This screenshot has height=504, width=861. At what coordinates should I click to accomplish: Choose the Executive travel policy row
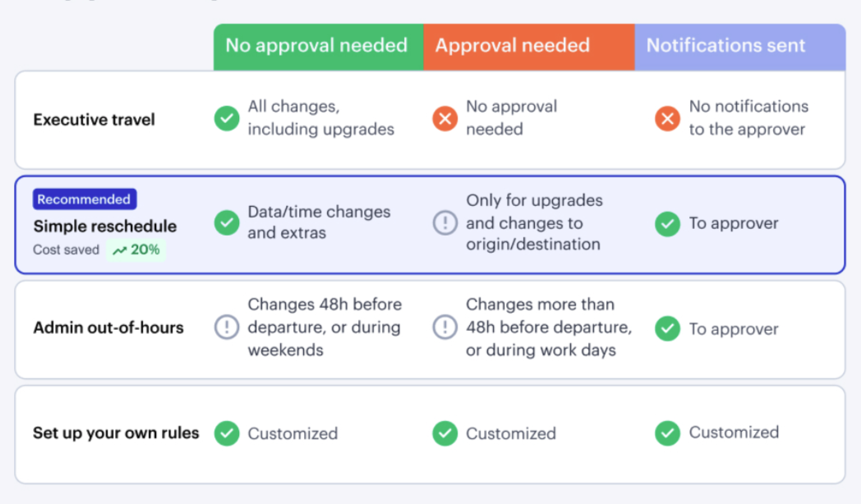click(x=430, y=120)
